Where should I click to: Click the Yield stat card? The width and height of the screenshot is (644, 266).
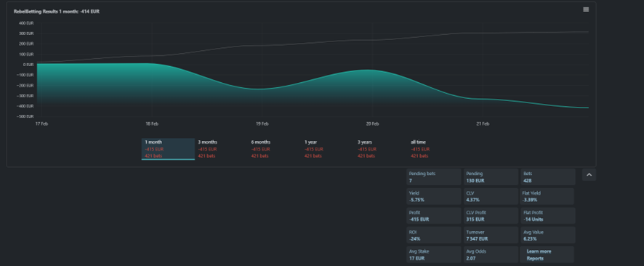[434, 196]
